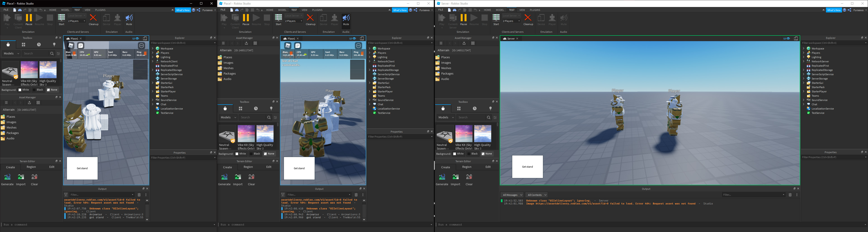Select White background in Server window Toolbox
The image size is (868, 232).
pos(458,154)
